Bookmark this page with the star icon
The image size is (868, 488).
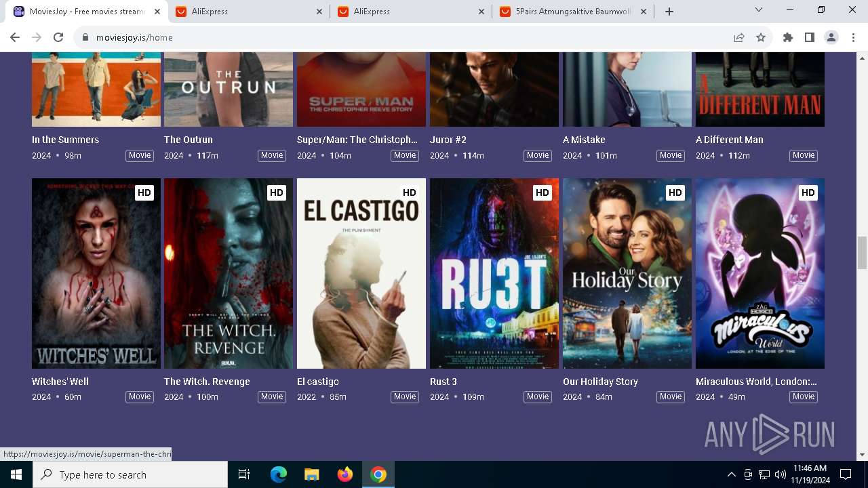tap(761, 37)
